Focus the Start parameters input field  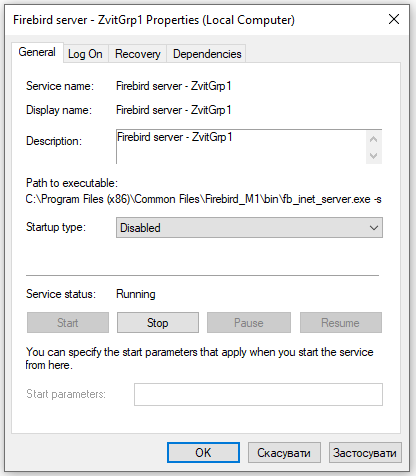(x=258, y=394)
